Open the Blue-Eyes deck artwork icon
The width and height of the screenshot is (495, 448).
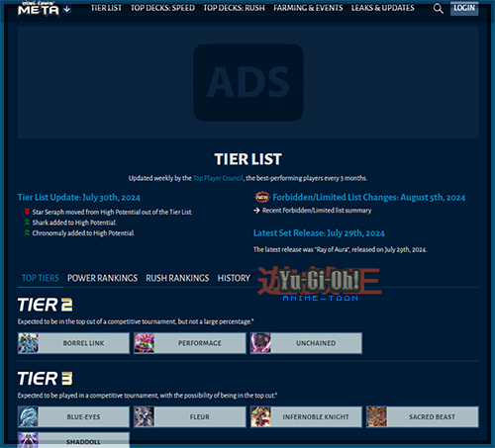point(29,416)
